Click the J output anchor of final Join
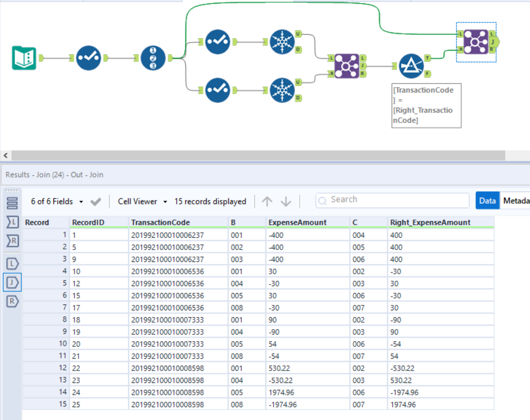This screenshot has height=420, width=530. point(494,42)
